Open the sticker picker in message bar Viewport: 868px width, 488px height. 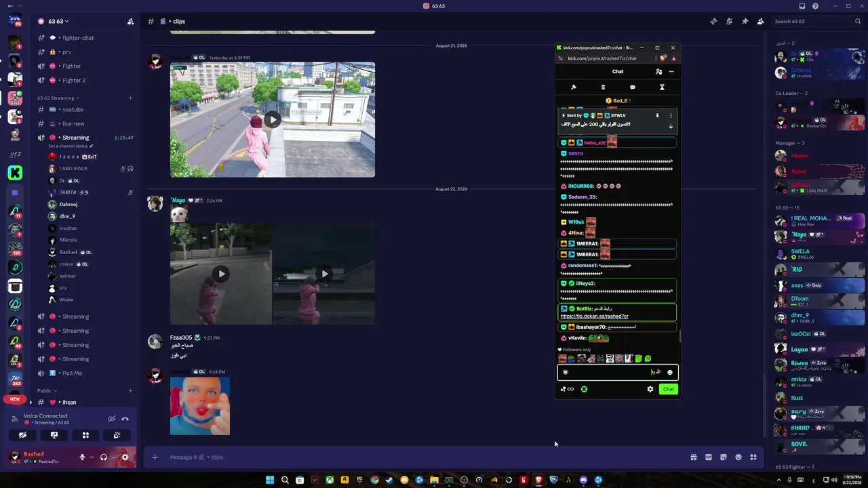(724, 457)
